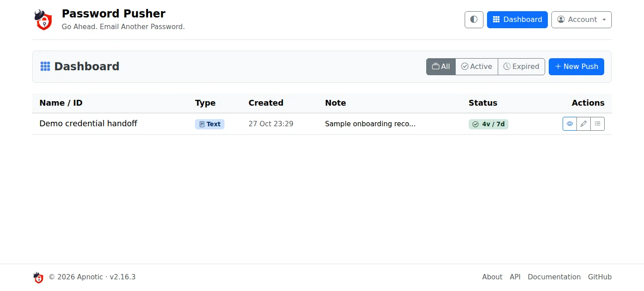
Task: Expand the Account dropdown menu
Action: (x=581, y=20)
